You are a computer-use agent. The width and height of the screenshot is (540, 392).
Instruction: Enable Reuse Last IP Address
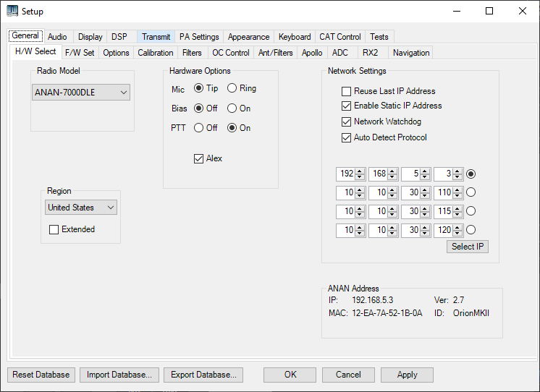(346, 91)
